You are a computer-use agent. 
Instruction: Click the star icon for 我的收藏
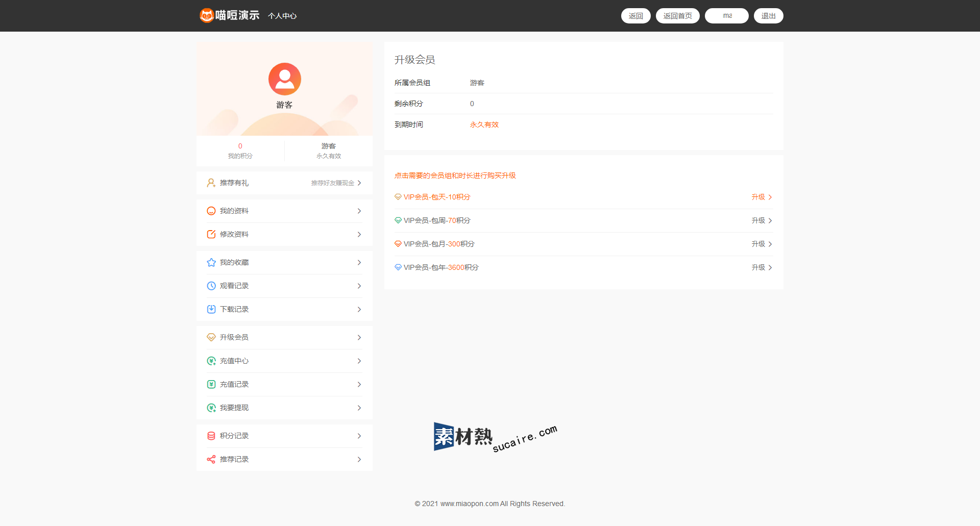[211, 262]
